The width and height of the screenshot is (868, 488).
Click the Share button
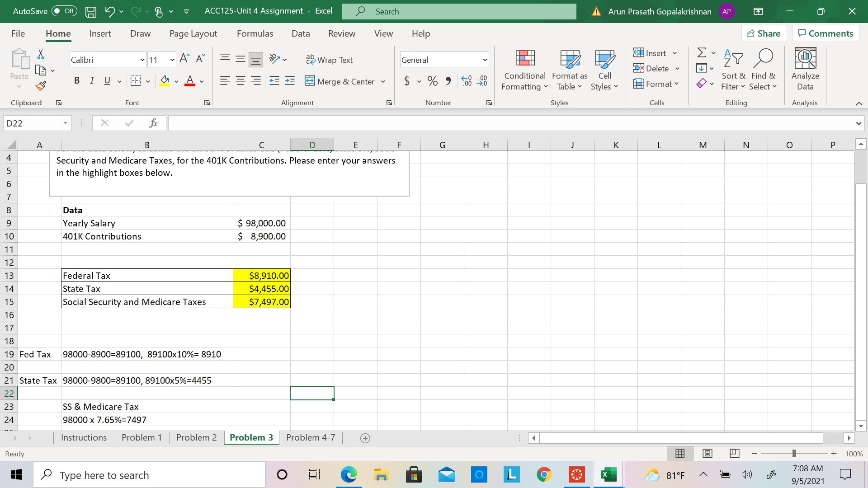(x=764, y=33)
